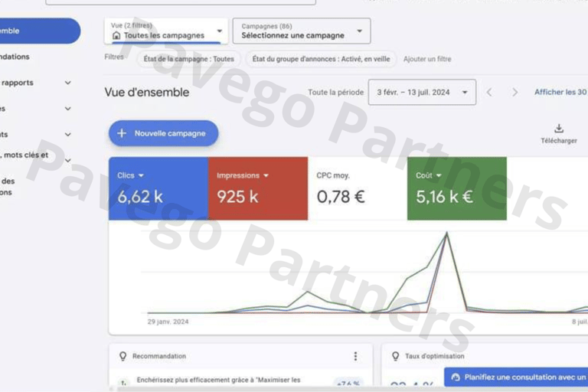Select the highlighted 'emble' overview sidebar item
Screen dimensions: 588x392
click(x=39, y=31)
